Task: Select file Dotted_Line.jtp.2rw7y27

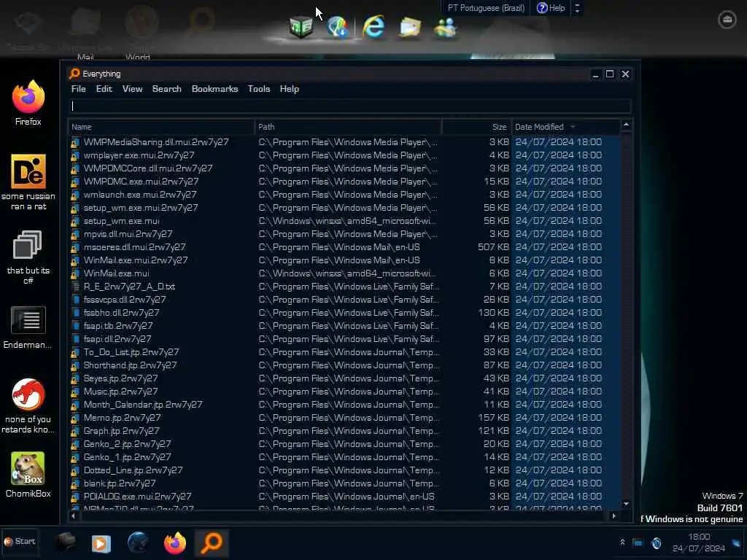Action: point(133,470)
